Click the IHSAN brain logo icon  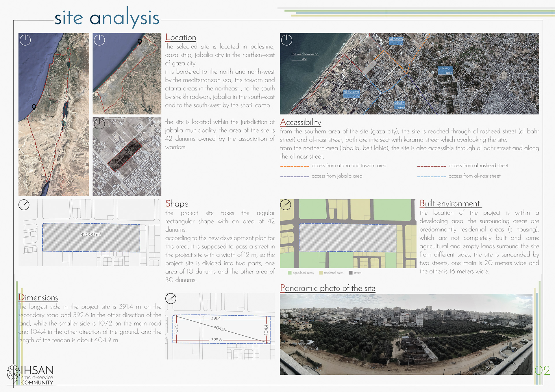click(x=13, y=373)
